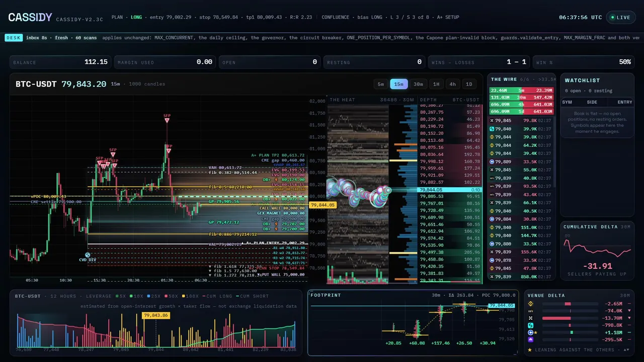Click lightning icon on OB+ 79,700.00
The height and width of the screenshot is (362, 644).
point(276,229)
